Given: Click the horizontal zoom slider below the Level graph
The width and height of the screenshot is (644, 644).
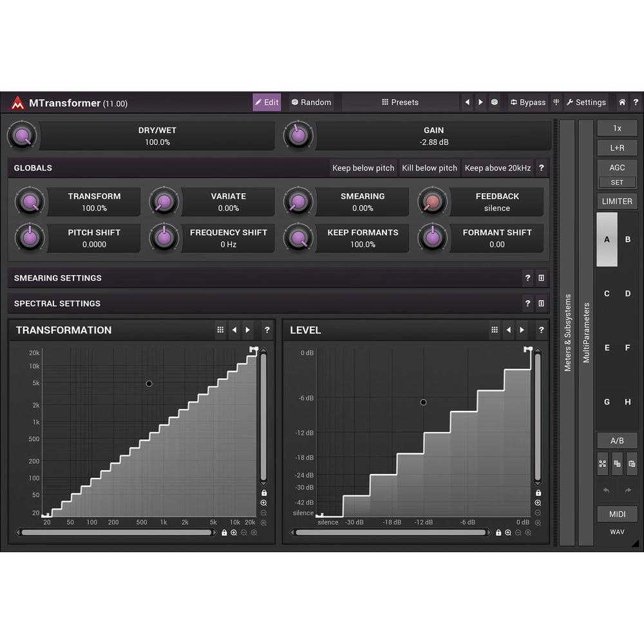Looking at the screenshot, I should pyautogui.click(x=388, y=532).
